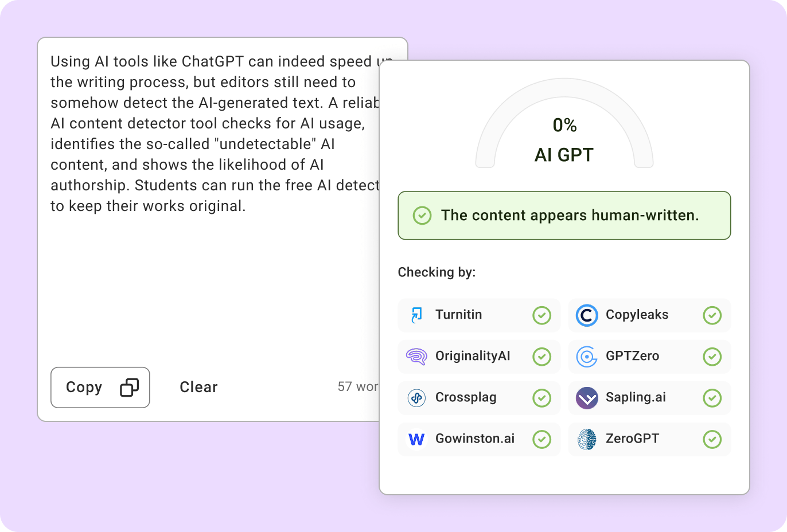Click Clear to empty the text
The height and width of the screenshot is (532, 787).
click(x=198, y=387)
